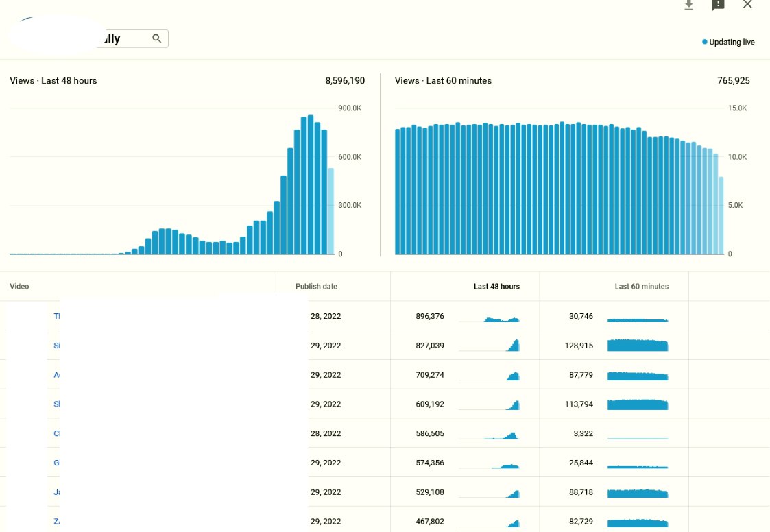Close the realtime analytics panel
Image resolution: width=770 pixels, height=532 pixels.
point(747,5)
